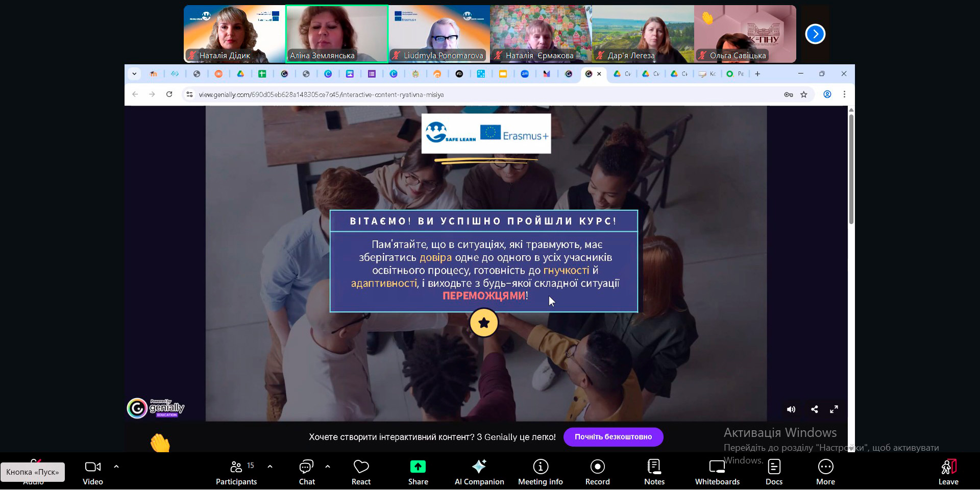Mute the Genially presentation sound
This screenshot has height=490, width=980.
coord(791,409)
